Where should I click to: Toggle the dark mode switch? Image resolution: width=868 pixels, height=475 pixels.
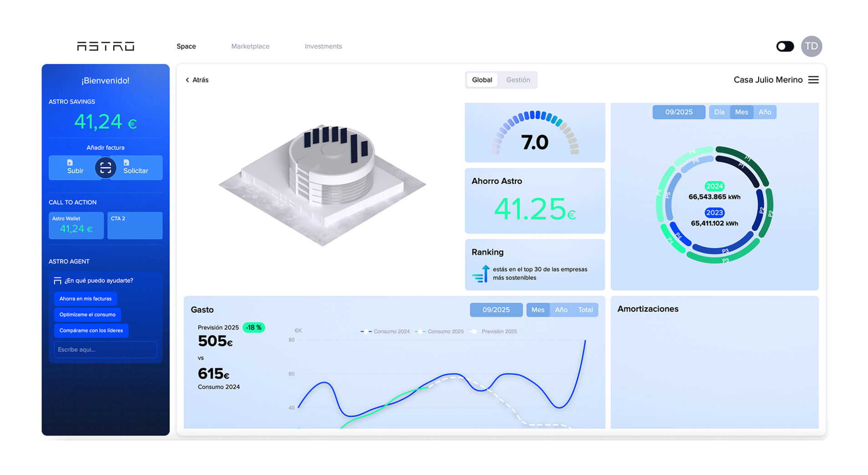pyautogui.click(x=785, y=46)
